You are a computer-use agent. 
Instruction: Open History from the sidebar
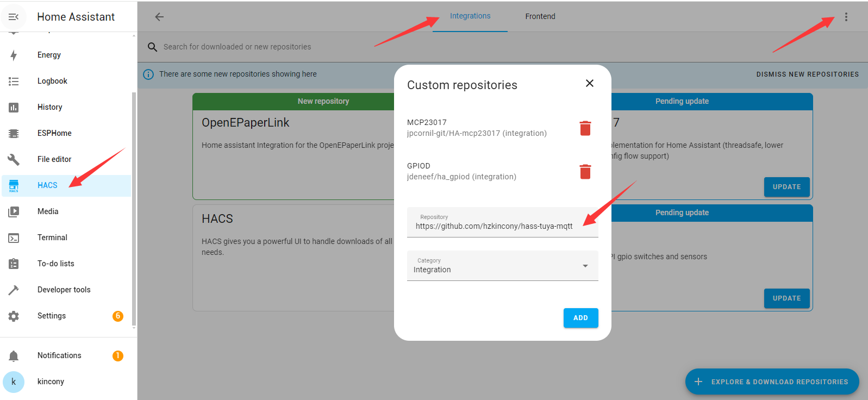66,107
